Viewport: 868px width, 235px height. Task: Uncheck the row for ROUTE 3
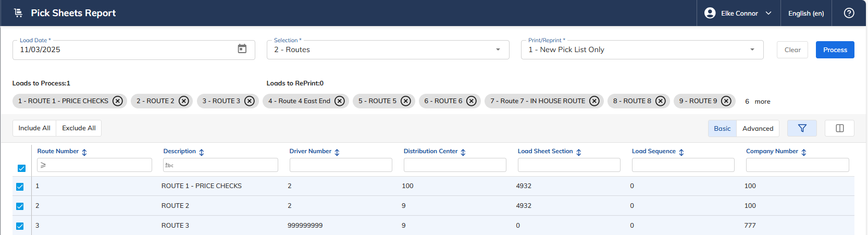pos(20,226)
